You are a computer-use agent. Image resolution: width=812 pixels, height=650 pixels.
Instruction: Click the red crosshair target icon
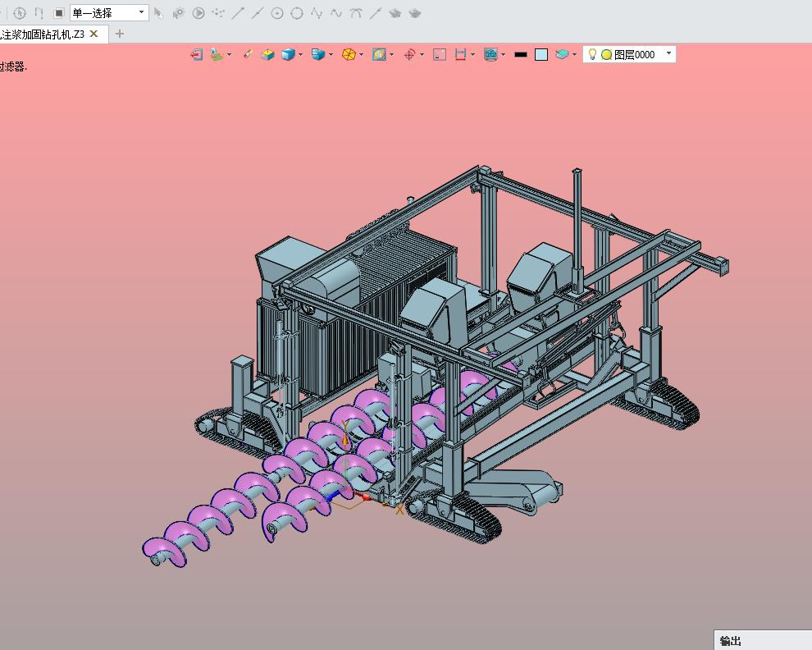[409, 54]
